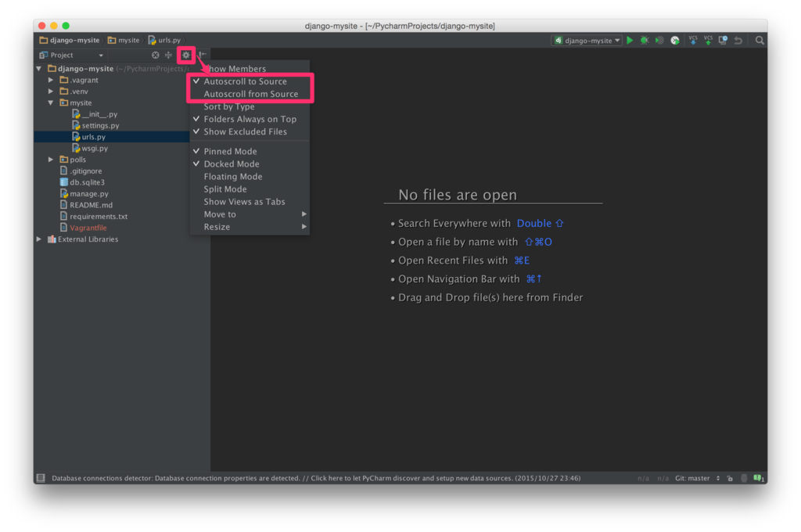Open the Resize submenu

[x=250, y=227]
